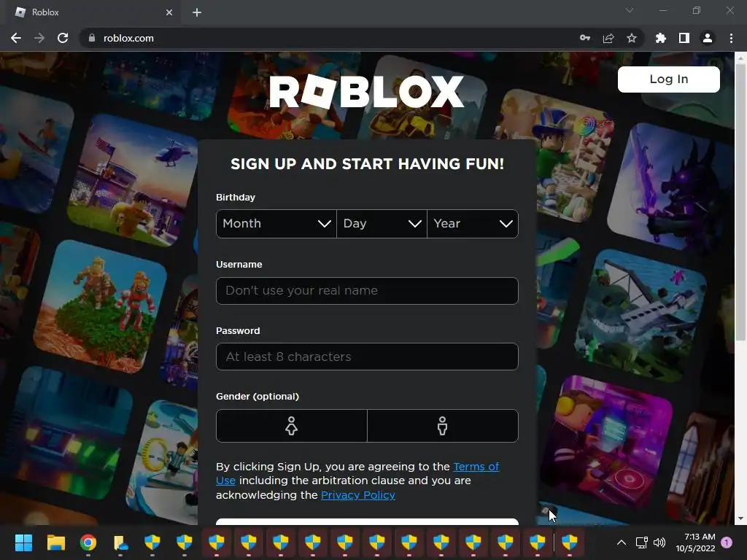This screenshot has width=747, height=560.
Task: Open Google Chrome from the taskbar
Action: [88, 542]
